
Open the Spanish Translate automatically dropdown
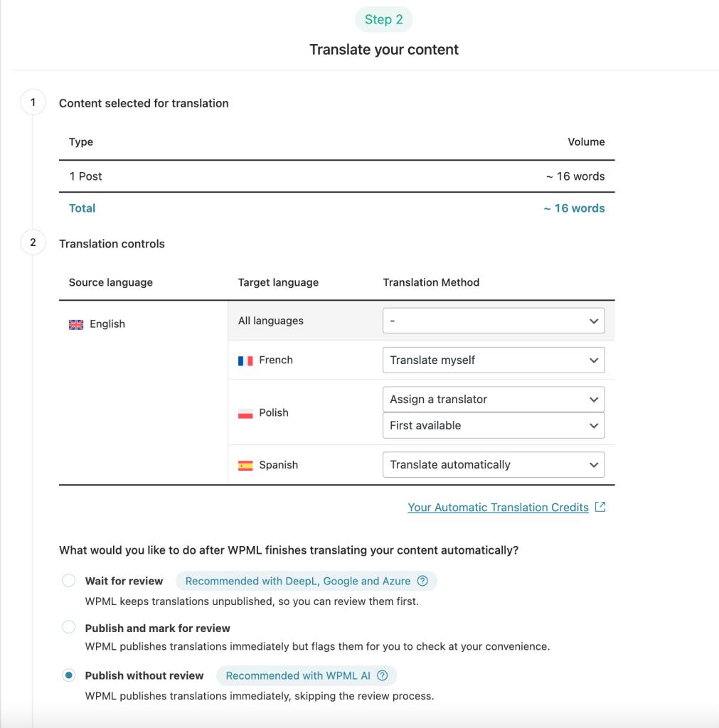pos(494,465)
